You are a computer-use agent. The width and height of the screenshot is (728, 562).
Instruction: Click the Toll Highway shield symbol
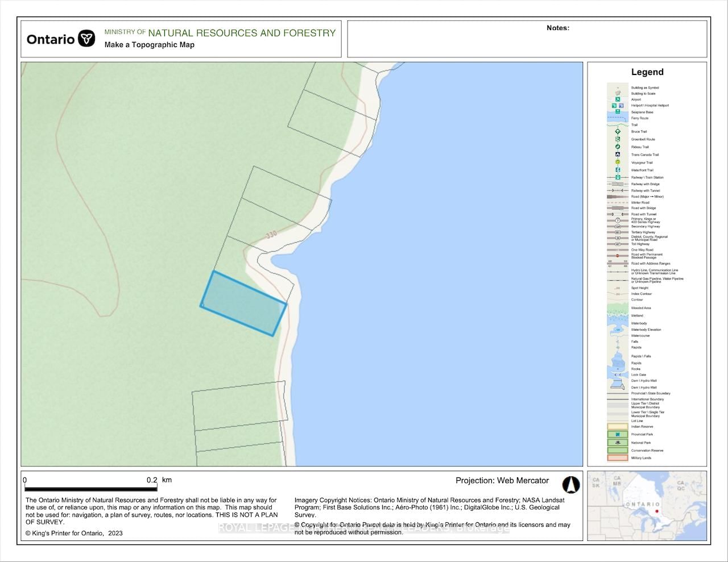tap(618, 244)
